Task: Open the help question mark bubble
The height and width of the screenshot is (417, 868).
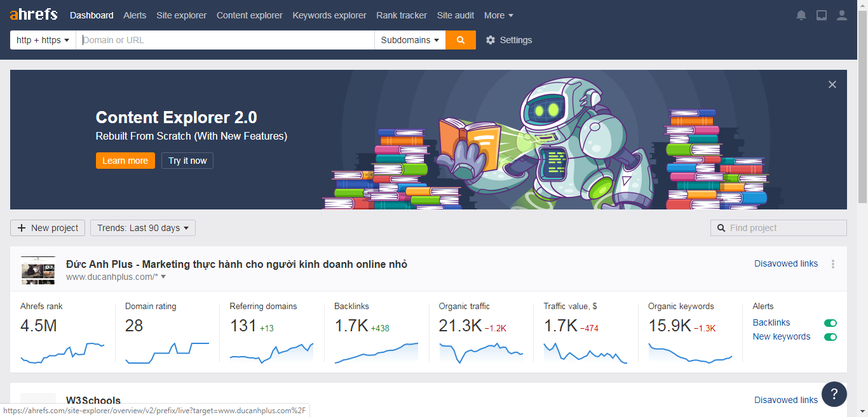Action: pyautogui.click(x=834, y=394)
